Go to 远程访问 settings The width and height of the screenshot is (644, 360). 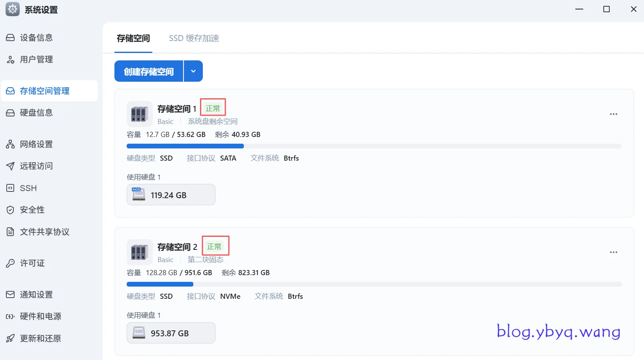pyautogui.click(x=36, y=166)
